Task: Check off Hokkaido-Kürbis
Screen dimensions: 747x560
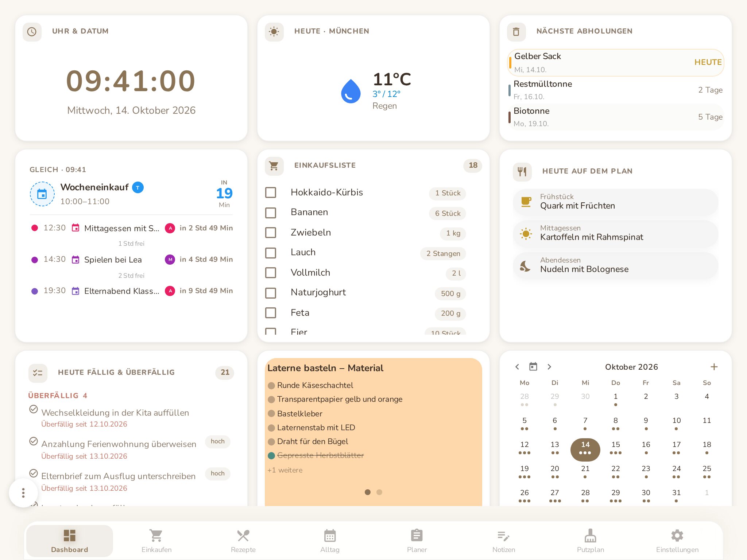Action: (x=271, y=192)
